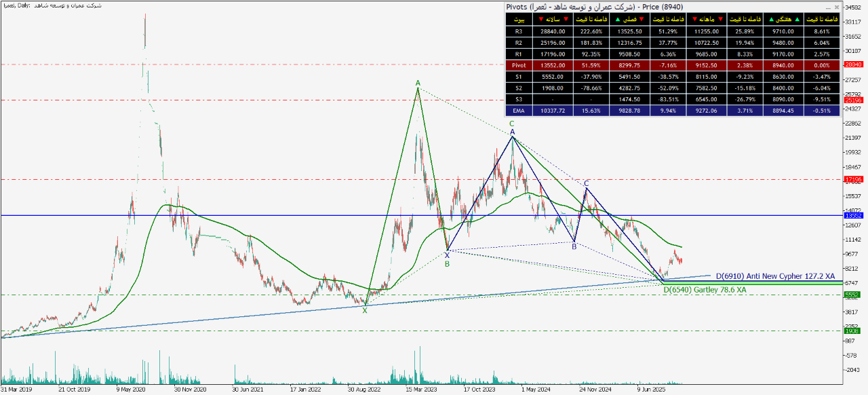
Task: Click the Daily chart title at top left
Action: pyautogui.click(x=53, y=5)
